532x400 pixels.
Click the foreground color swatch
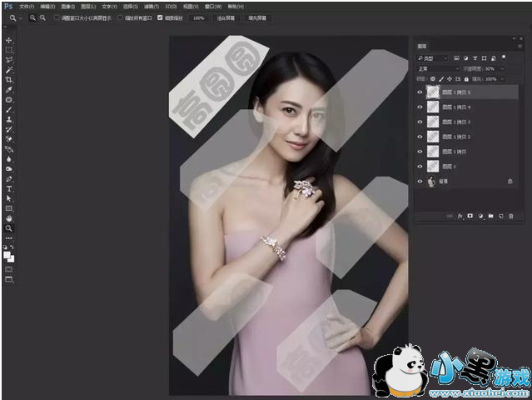tap(7, 255)
